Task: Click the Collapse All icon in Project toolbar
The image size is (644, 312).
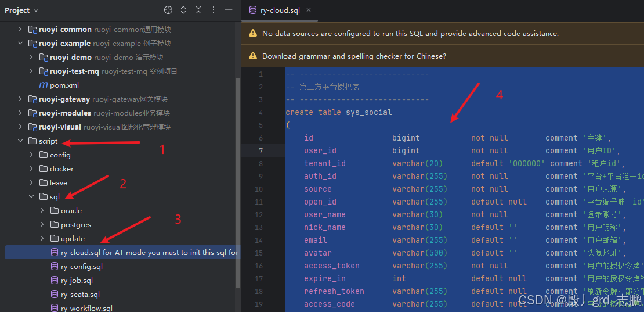Action: click(x=198, y=10)
